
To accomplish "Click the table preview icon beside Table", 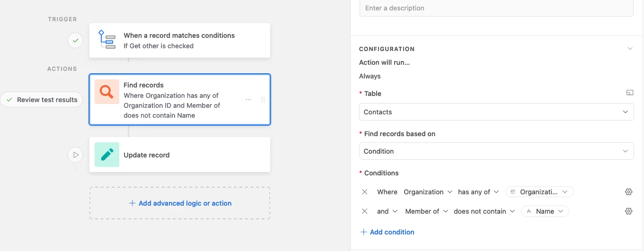I will pyautogui.click(x=629, y=93).
